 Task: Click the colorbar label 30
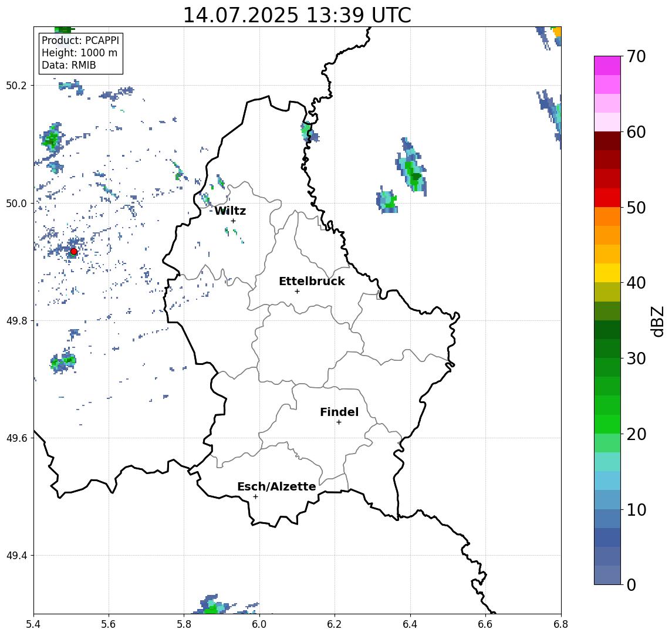tap(636, 358)
